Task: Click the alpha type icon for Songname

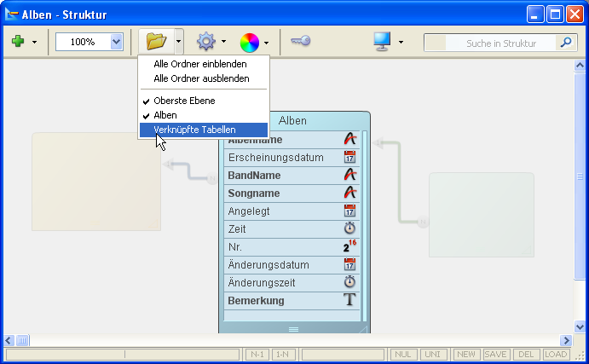Action: pos(349,193)
